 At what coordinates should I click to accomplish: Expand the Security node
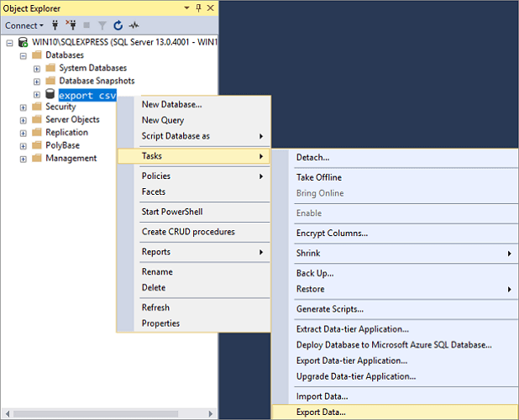click(24, 108)
